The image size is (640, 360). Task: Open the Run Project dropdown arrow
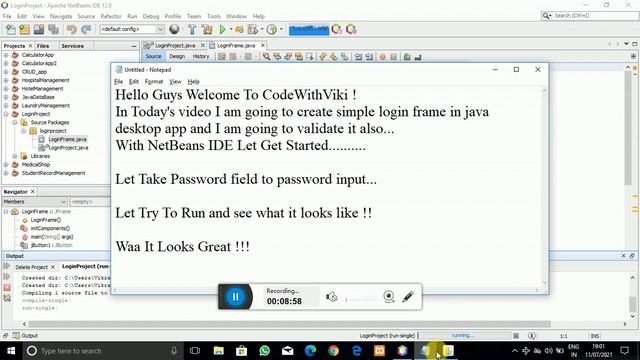click(x=230, y=29)
